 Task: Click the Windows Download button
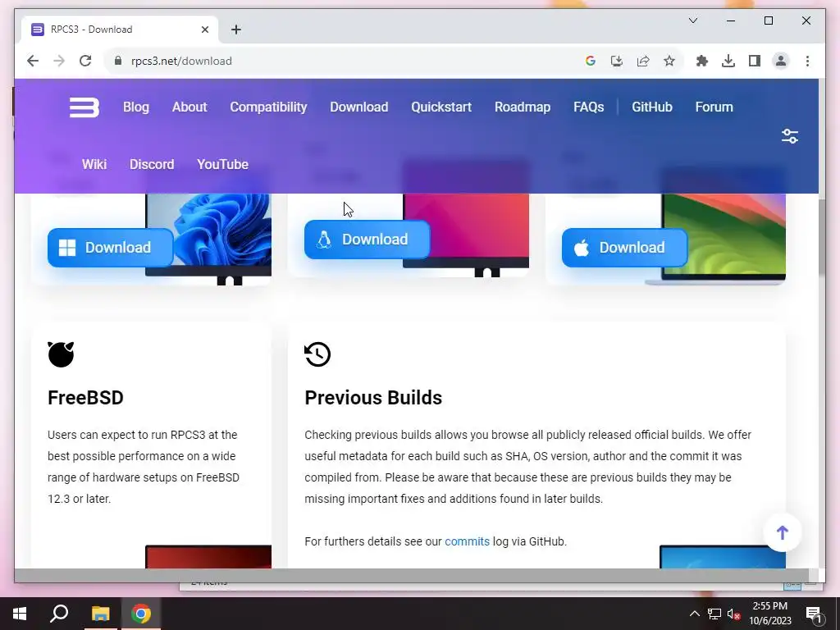point(111,248)
